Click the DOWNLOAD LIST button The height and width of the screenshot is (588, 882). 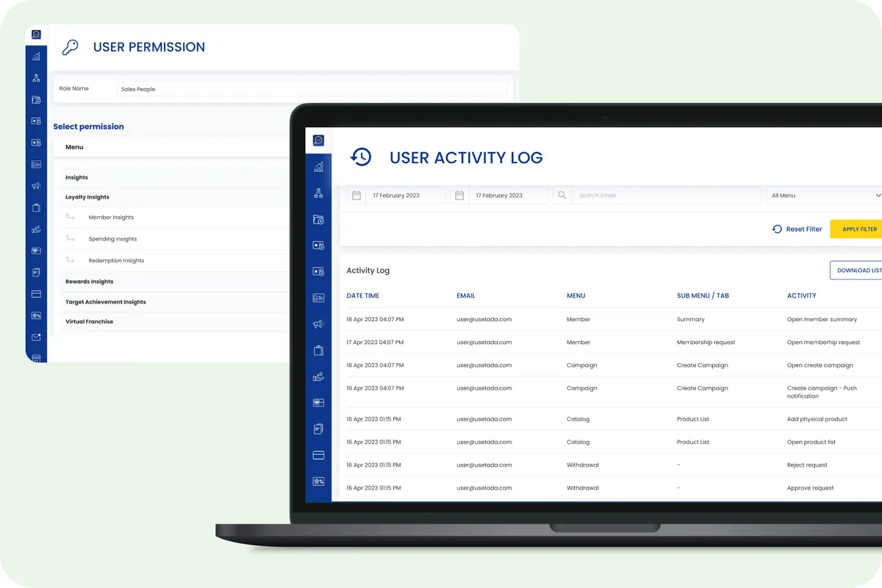(x=857, y=270)
